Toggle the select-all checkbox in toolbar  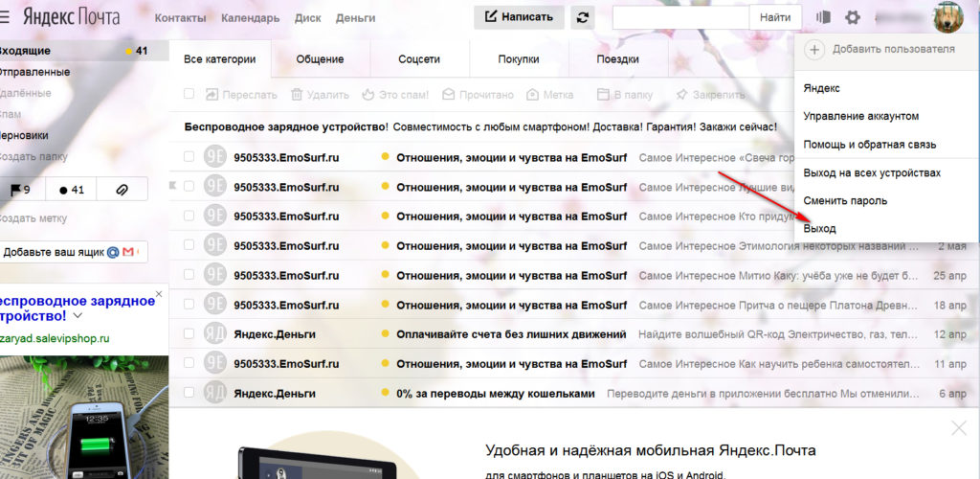point(189,94)
